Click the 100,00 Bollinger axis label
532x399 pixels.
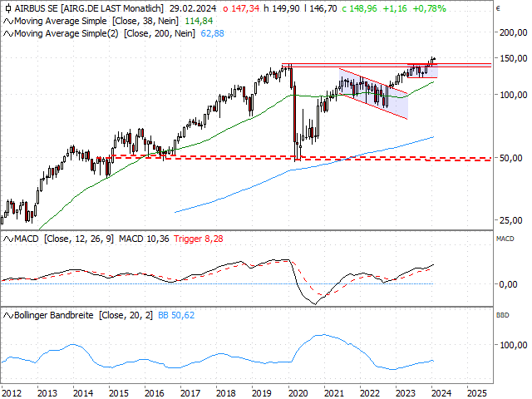pyautogui.click(x=514, y=345)
